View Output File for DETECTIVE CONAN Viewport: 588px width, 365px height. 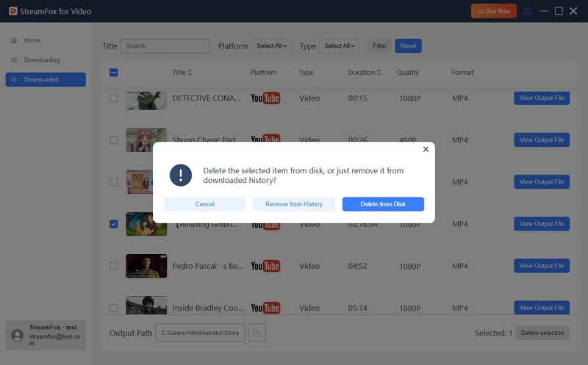pos(542,98)
